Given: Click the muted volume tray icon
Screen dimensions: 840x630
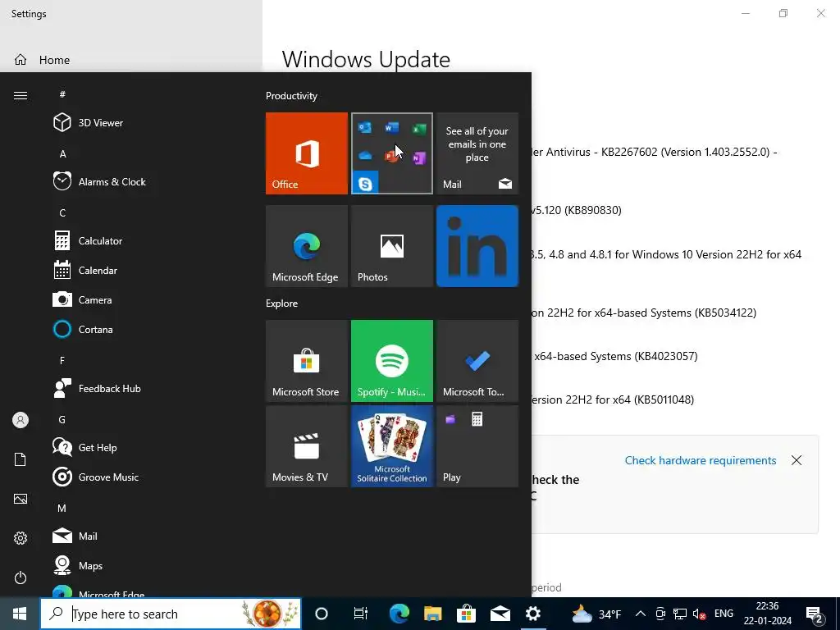Looking at the screenshot, I should [699, 614].
